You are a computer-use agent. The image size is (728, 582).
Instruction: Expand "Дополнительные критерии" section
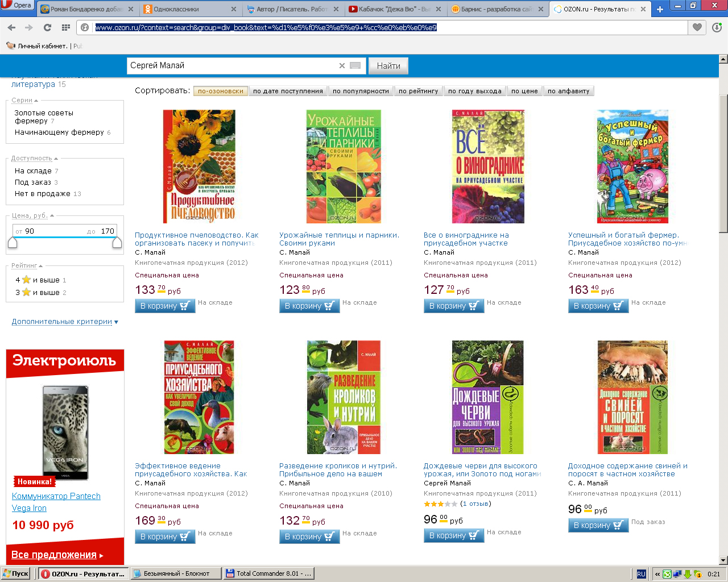[65, 322]
